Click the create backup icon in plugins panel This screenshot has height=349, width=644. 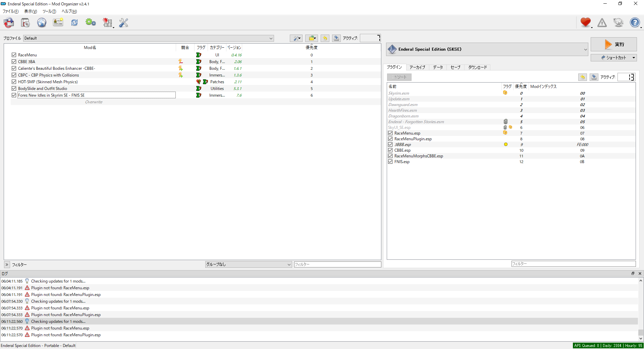[594, 77]
